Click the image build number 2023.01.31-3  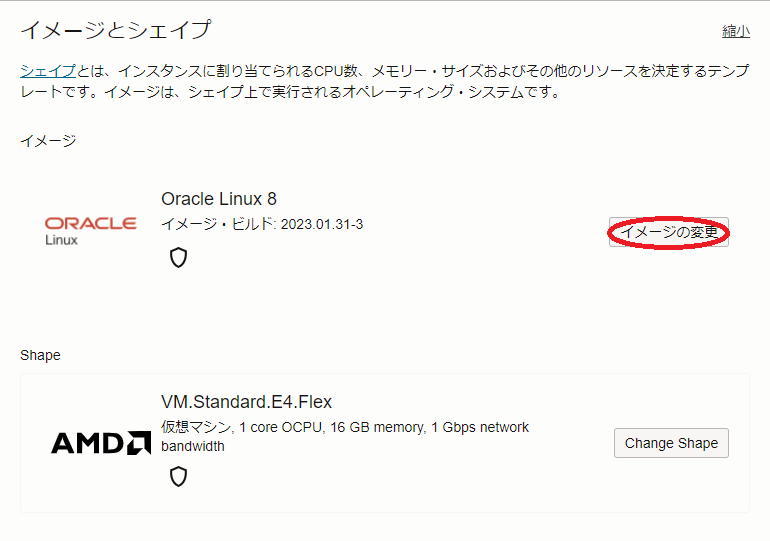click(x=322, y=224)
